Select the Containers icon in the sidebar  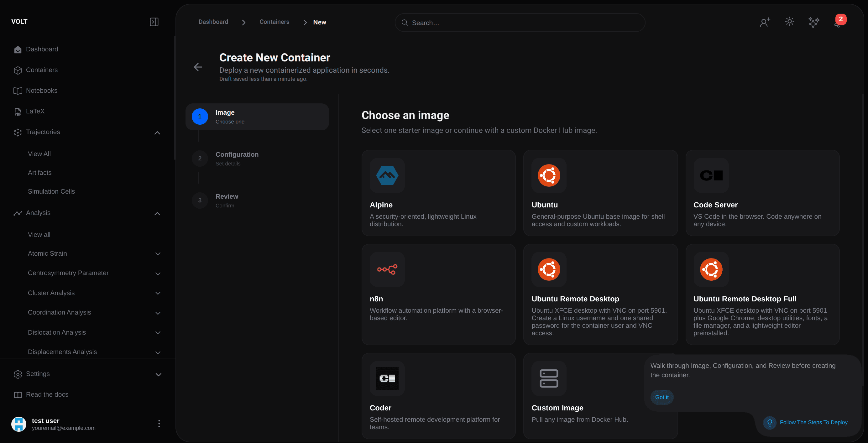18,70
